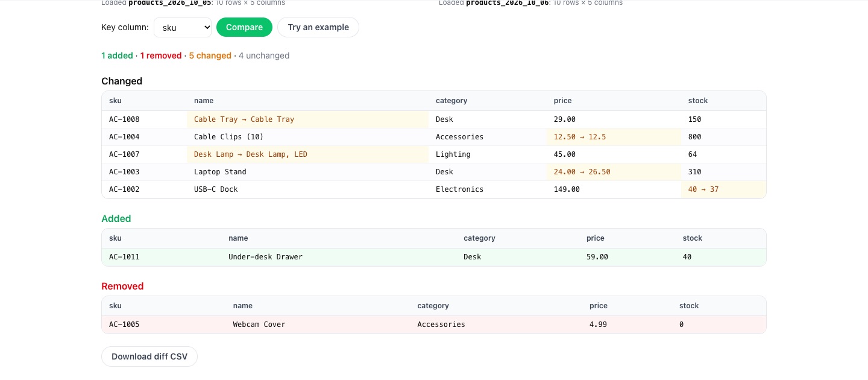Open the Key column sku dropdown
Viewport: 868px width, 380px height.
click(183, 27)
